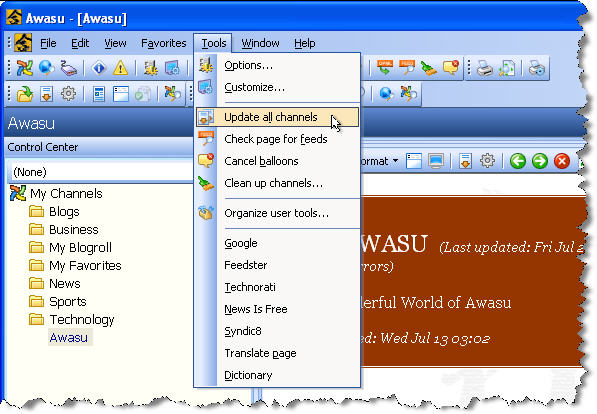Click the feed search magnifier toolbar icon
Image resolution: width=597 pixels, height=414 pixels.
point(407,68)
